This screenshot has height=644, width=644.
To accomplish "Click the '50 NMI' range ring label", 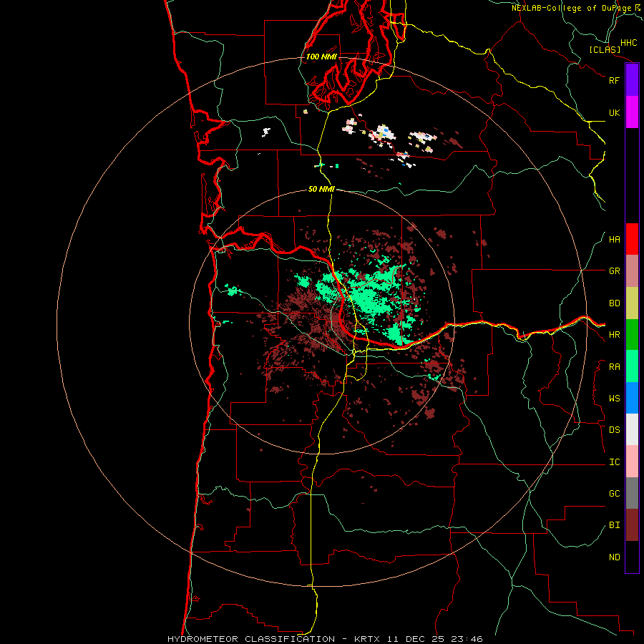I will tap(321, 190).
